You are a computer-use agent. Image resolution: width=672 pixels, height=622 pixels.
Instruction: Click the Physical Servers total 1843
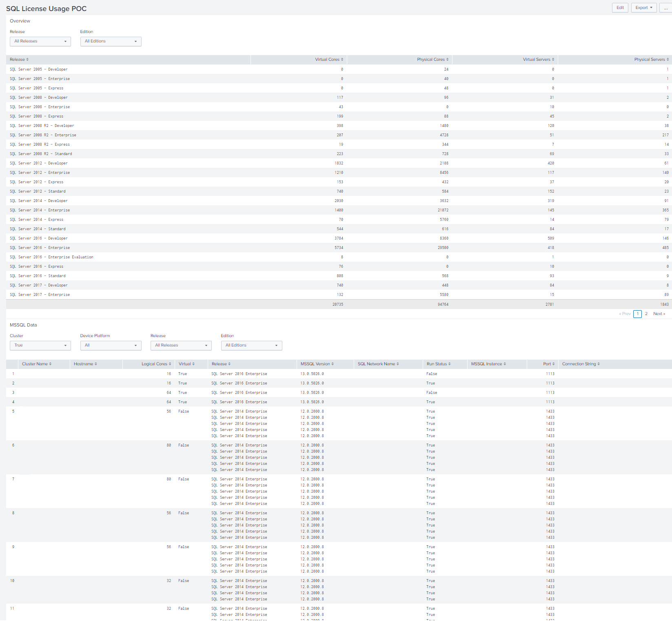point(664,304)
